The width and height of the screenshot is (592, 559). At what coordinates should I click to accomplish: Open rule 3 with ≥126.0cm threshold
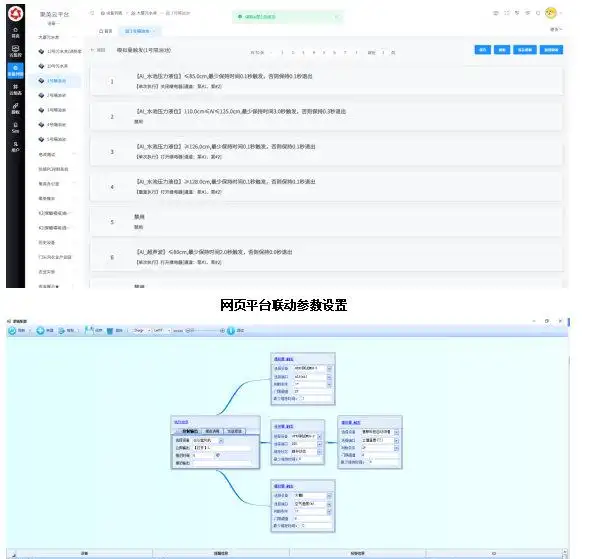pyautogui.click(x=326, y=151)
